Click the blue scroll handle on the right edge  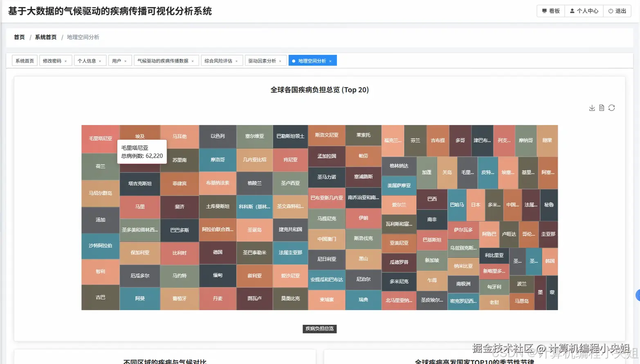pos(638,294)
